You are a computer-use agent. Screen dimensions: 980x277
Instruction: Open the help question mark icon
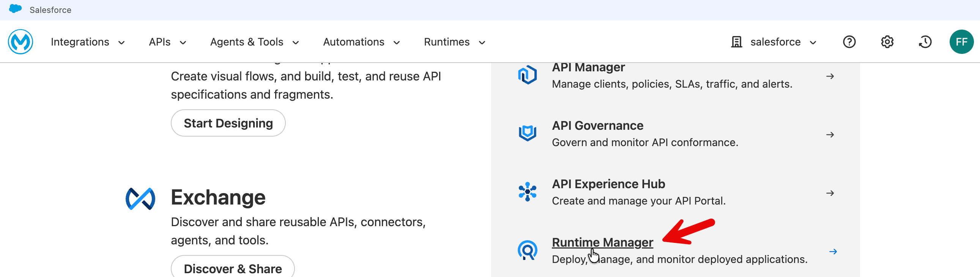(849, 42)
